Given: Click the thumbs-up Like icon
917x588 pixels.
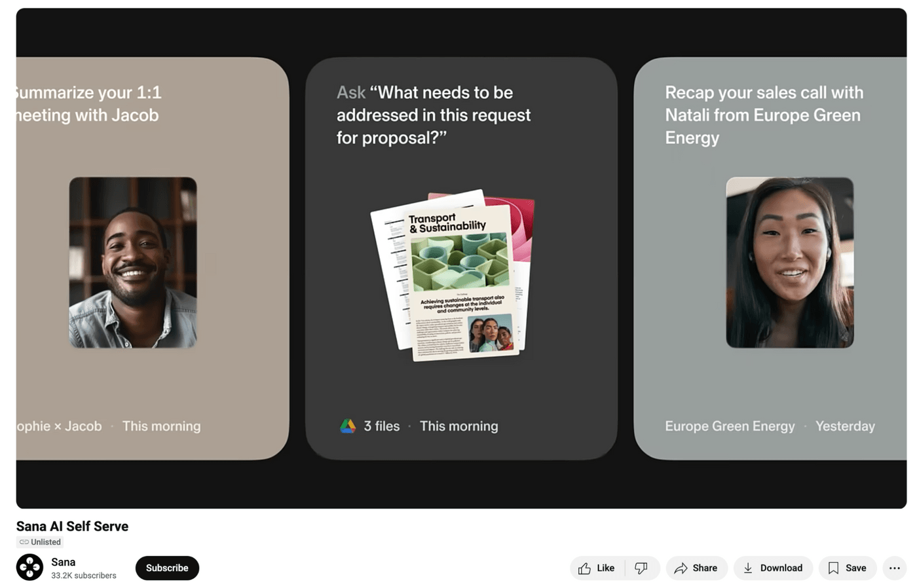Looking at the screenshot, I should (584, 568).
